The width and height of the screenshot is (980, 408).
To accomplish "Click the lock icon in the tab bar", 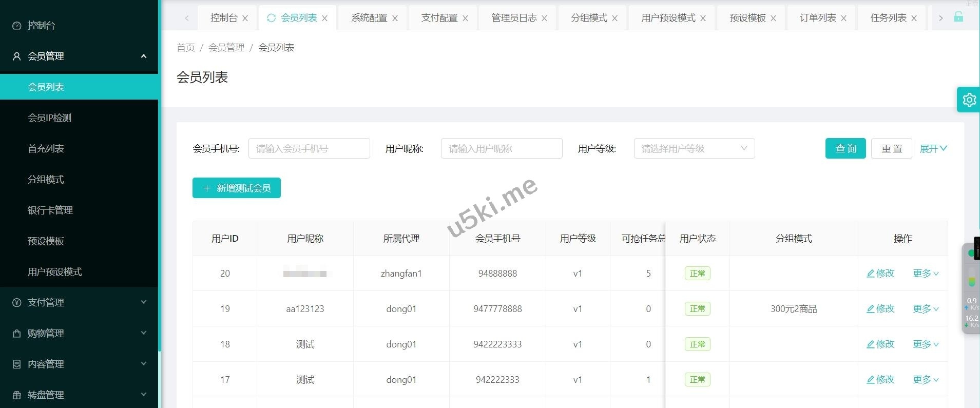I will [958, 17].
